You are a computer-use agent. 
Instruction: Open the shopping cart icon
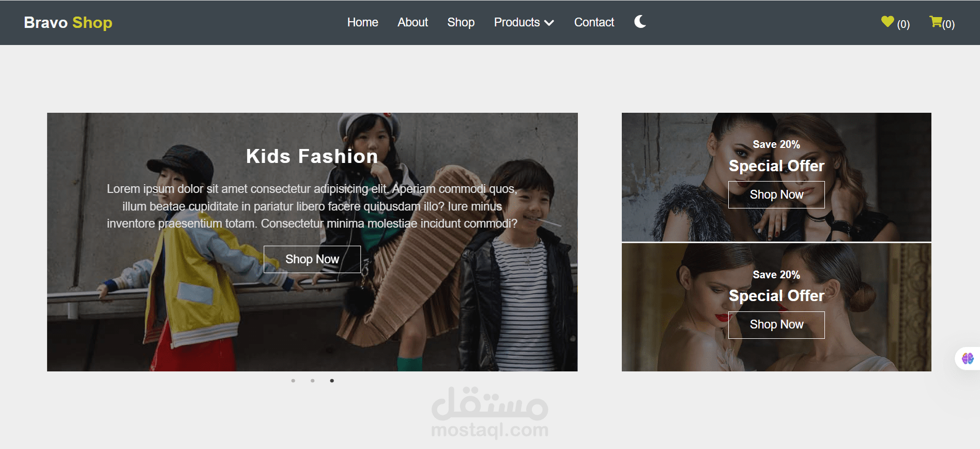point(936,22)
